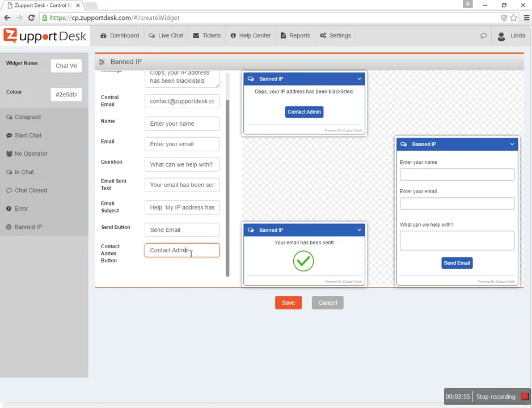Select the Collapsed widget state
Viewport: 532px width, 408px height.
[23, 117]
